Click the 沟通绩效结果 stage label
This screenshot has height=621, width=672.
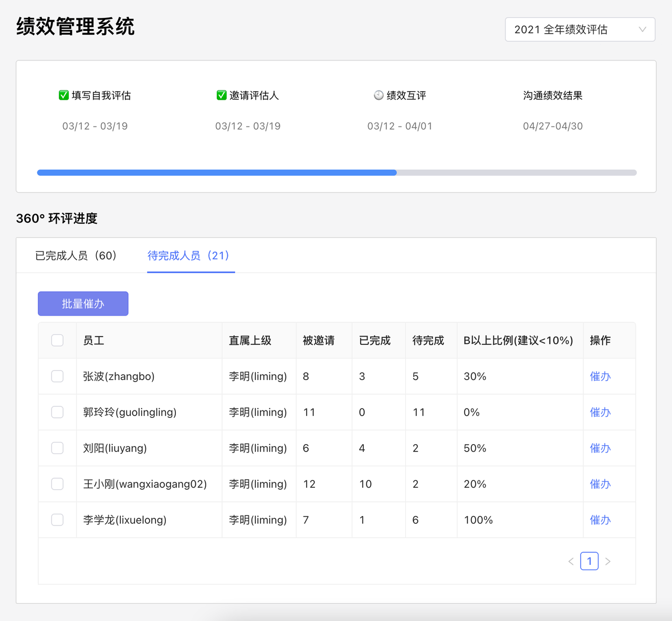pos(552,95)
